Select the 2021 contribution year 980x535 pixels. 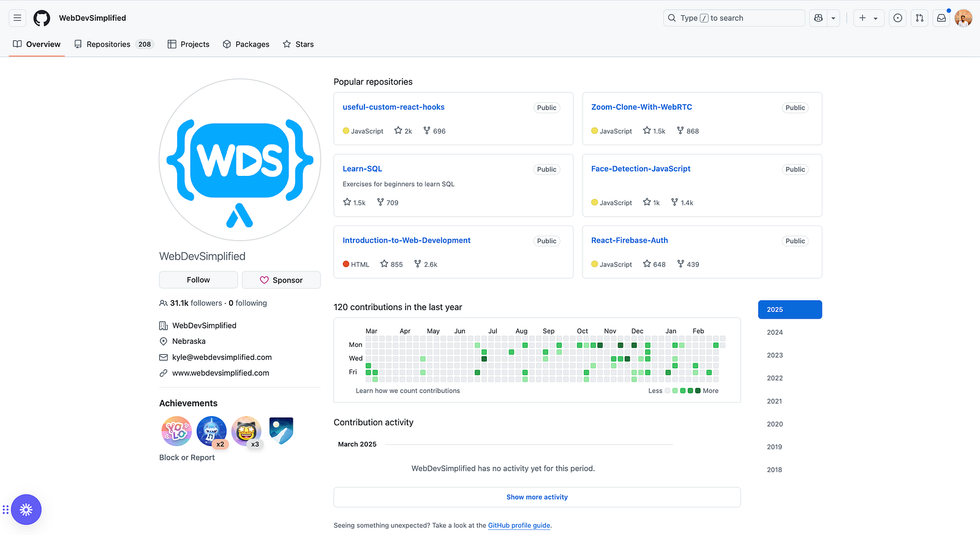790,401
